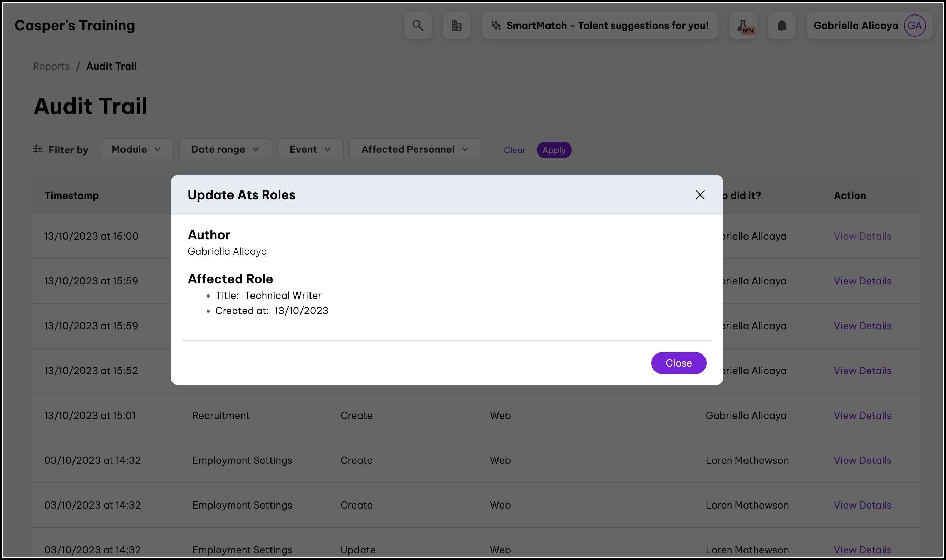Screen dimensions: 946x560
Task: Click the Apply filters button
Action: click(x=554, y=150)
